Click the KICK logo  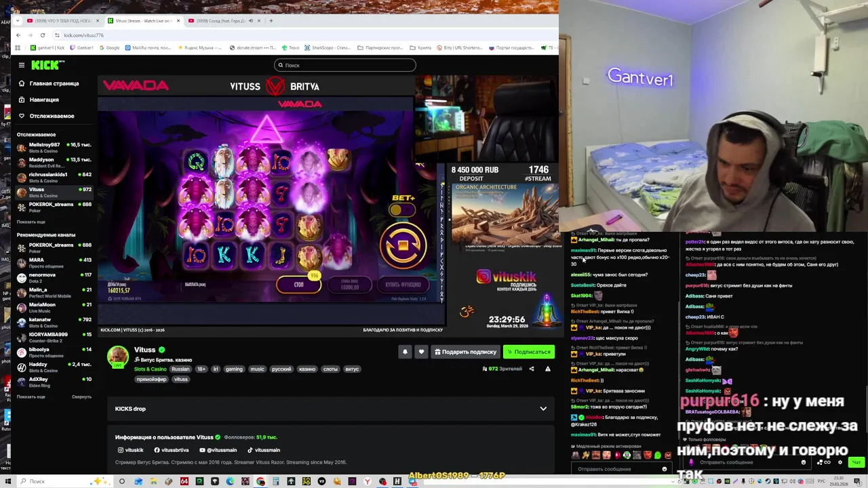tap(48, 65)
